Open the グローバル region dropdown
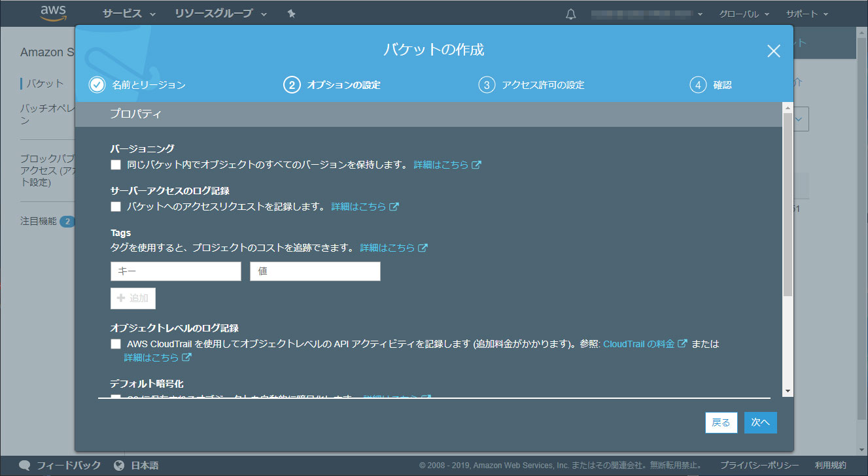Screen dimensions: 868x476 744,14
